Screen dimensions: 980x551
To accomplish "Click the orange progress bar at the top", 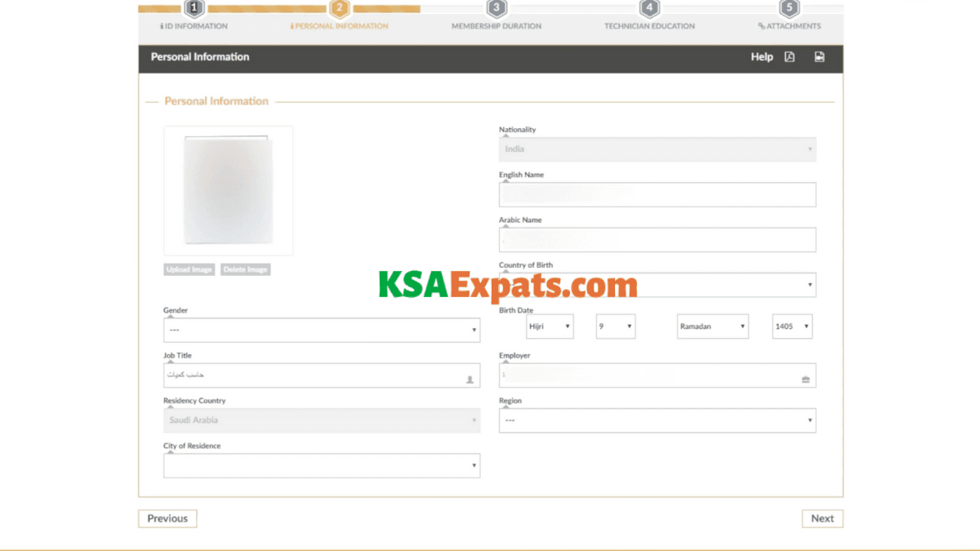I will pyautogui.click(x=269, y=9).
